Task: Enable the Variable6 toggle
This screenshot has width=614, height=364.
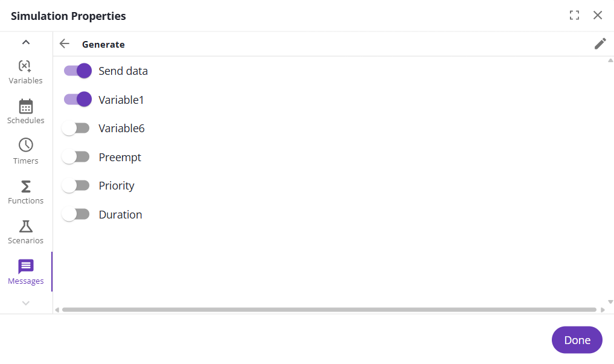Action: click(76, 128)
